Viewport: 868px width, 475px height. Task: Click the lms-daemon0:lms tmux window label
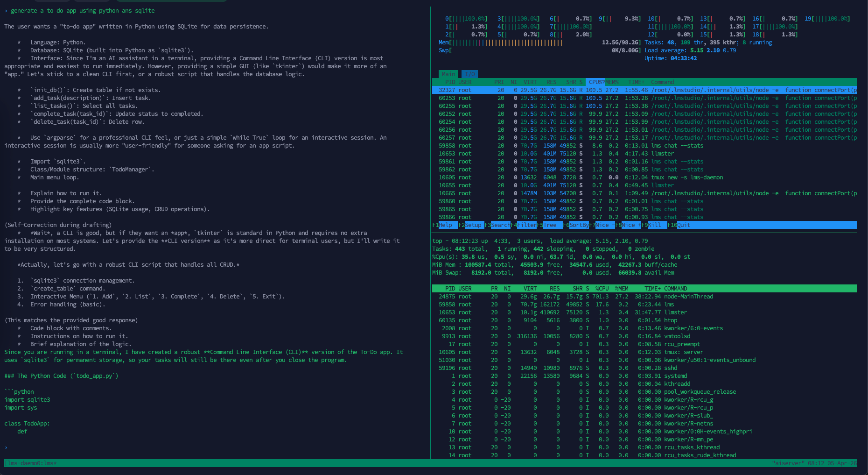click(31, 463)
